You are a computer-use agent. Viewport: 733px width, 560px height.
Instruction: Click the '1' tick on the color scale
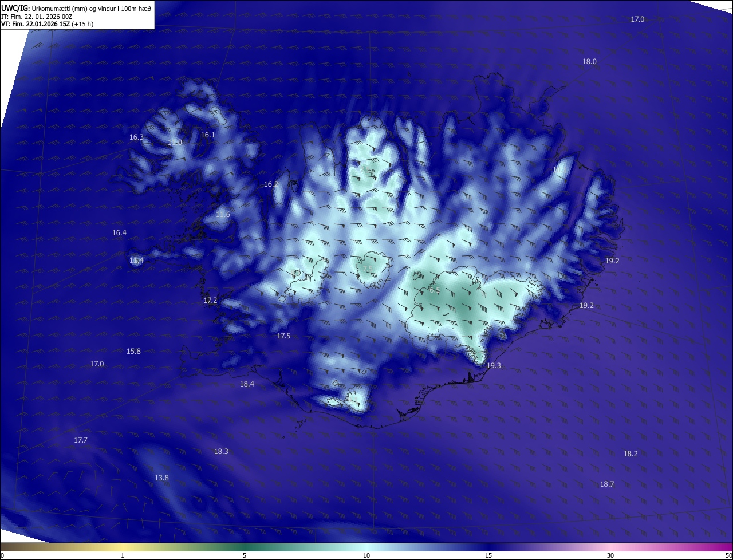123,555
